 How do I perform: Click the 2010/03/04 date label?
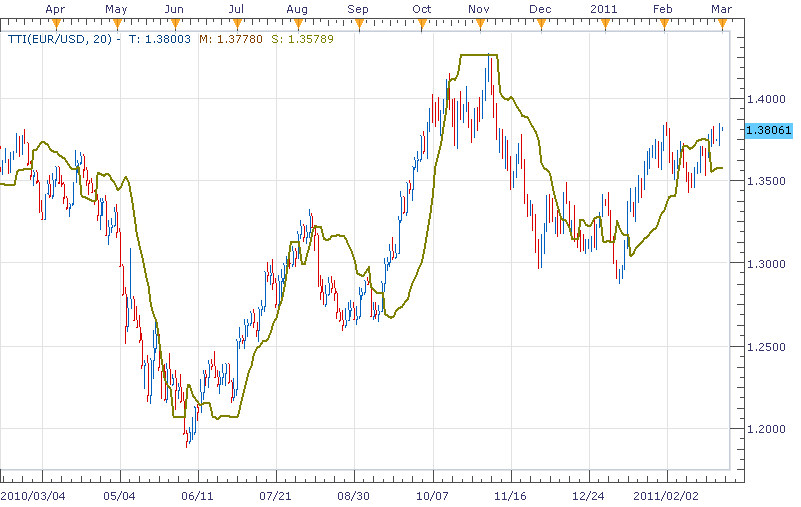tap(33, 496)
